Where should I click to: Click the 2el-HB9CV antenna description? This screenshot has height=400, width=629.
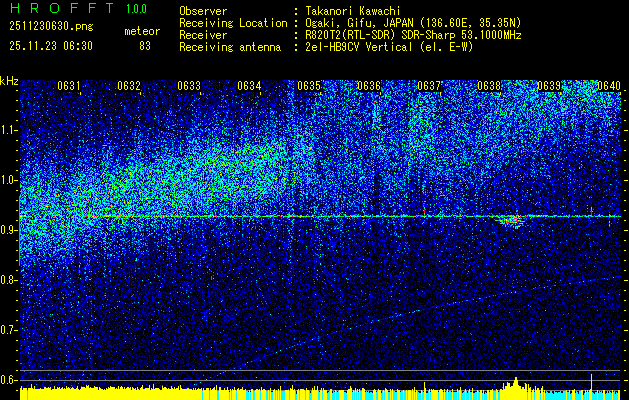pyautogui.click(x=389, y=47)
